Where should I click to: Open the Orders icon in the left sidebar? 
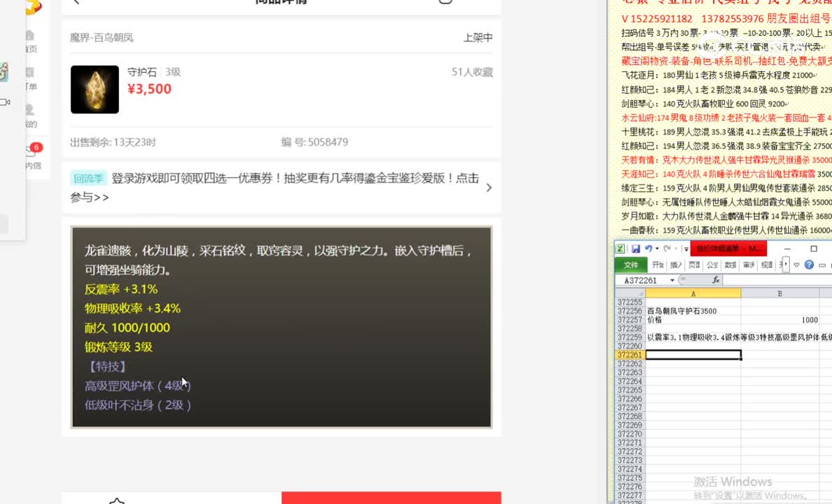[30, 73]
